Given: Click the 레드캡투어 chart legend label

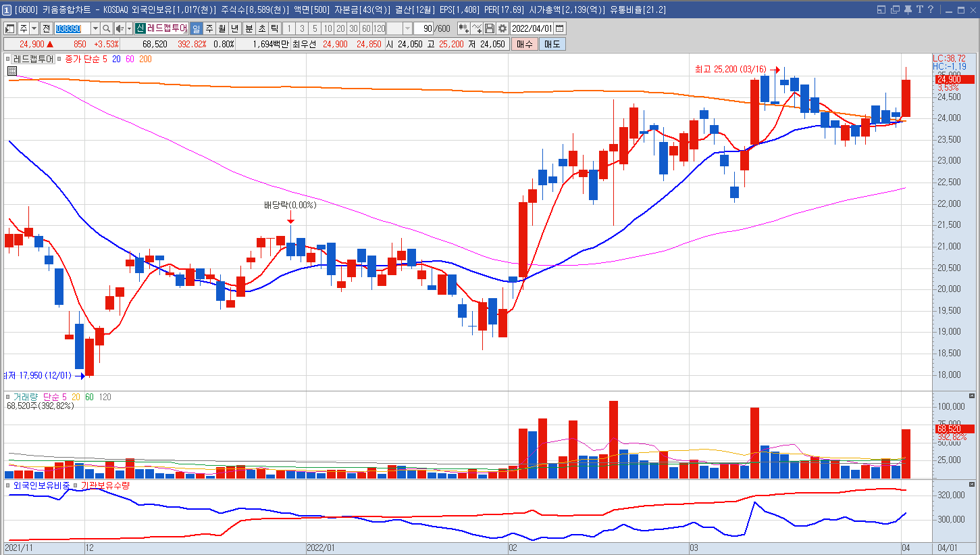Looking at the screenshot, I should [x=34, y=59].
